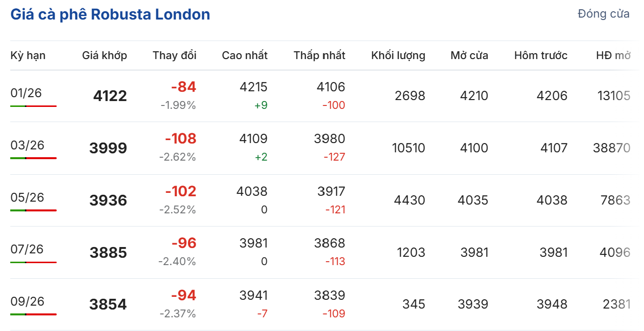This screenshot has width=644, height=331.
Task: Click the 09/26 contract term
Action: [x=27, y=301]
